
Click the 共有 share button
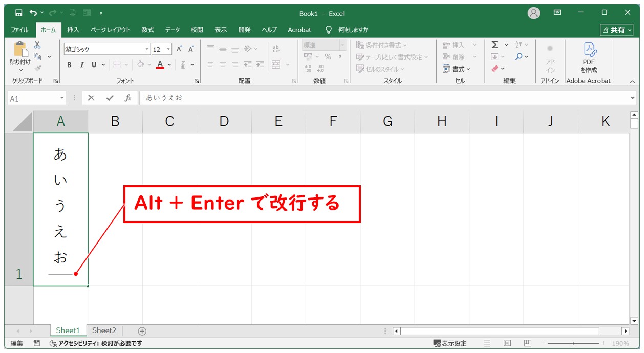point(617,30)
